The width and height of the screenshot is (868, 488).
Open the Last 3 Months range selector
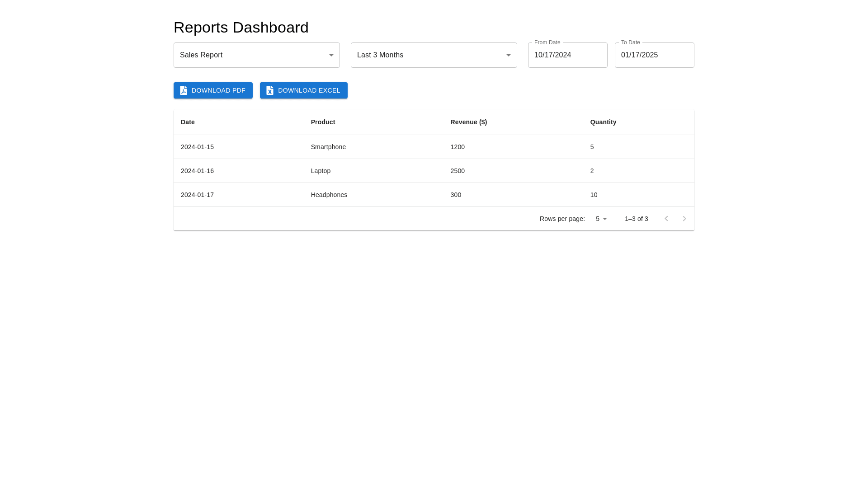click(428, 55)
